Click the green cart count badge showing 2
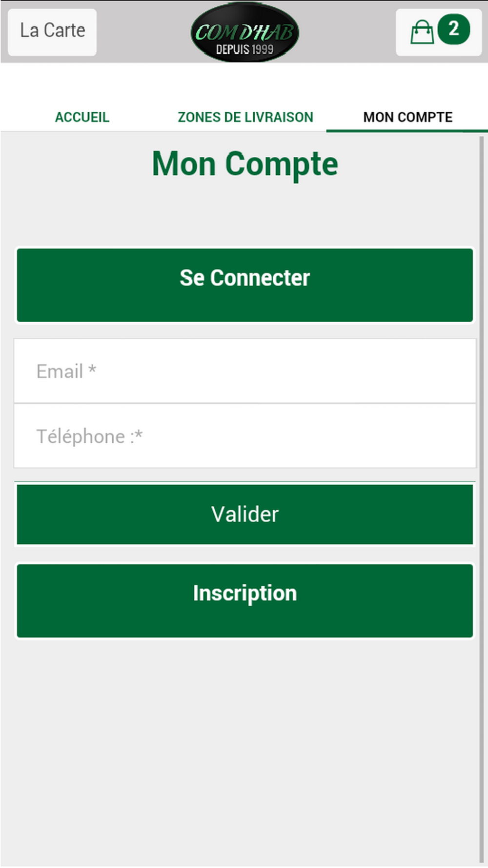488x868 pixels. (x=454, y=29)
